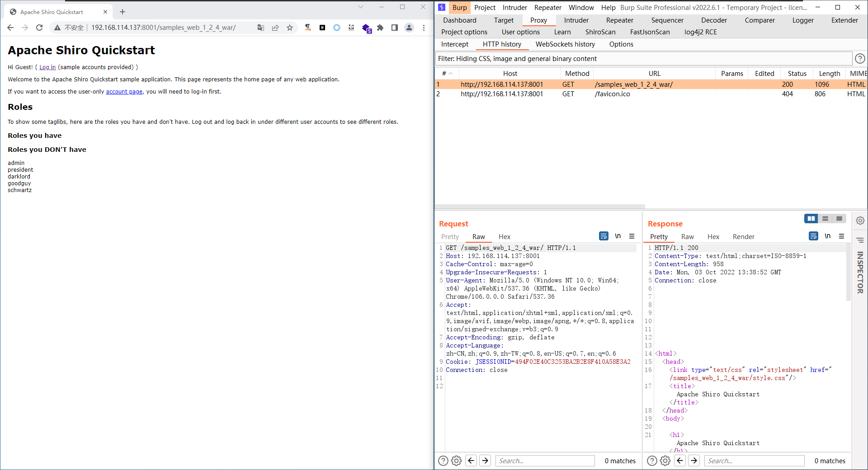Click the history filter bar
The image size is (868, 470).
coord(644,58)
